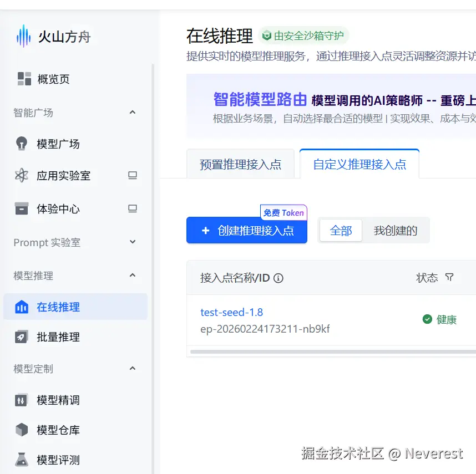Click the plus icon on 创建推理接入点
Screen dimensions: 476x474
205,231
